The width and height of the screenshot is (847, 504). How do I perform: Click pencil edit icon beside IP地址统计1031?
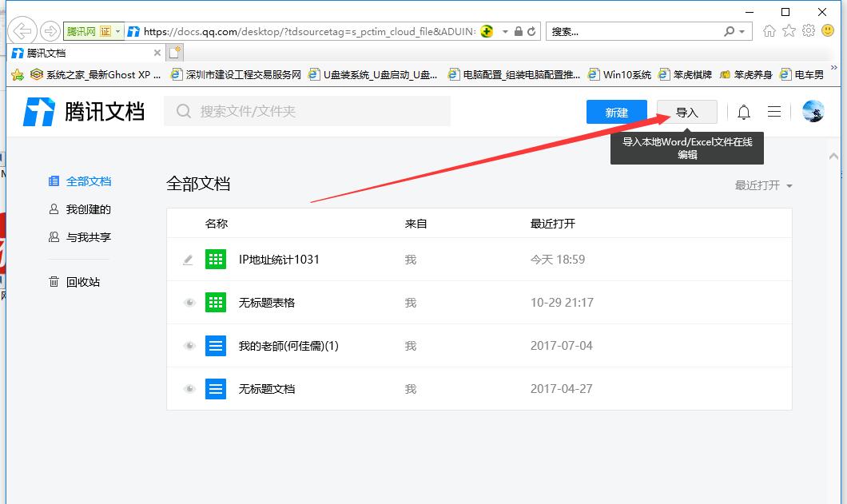(189, 260)
